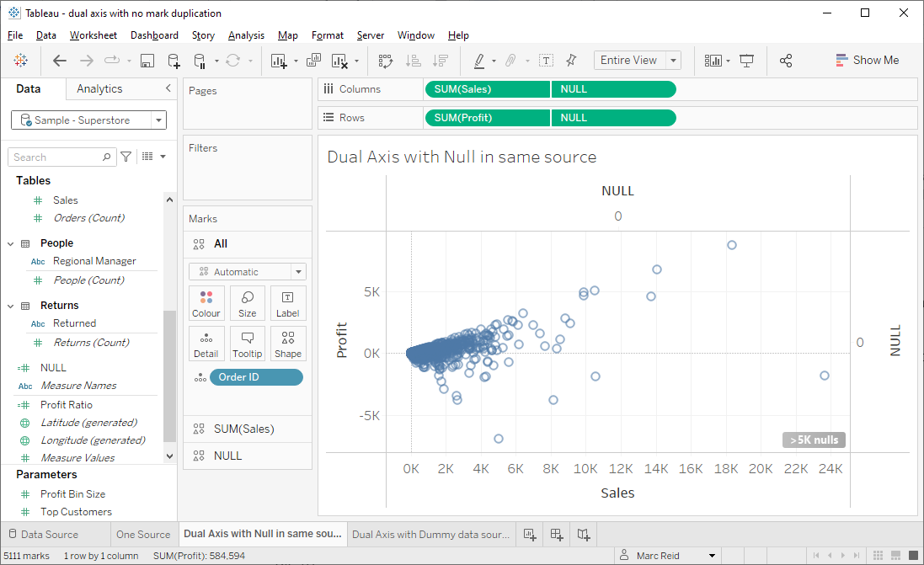Image resolution: width=924 pixels, height=565 pixels.
Task: Click the Show Me button
Action: 867,61
